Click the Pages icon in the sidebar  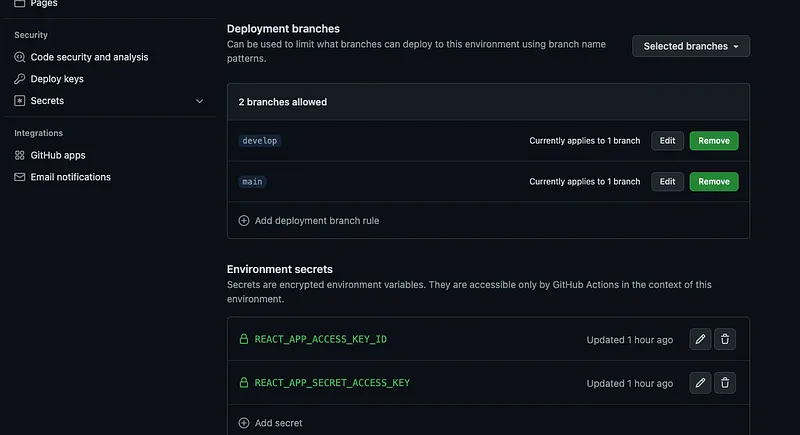pos(19,3)
